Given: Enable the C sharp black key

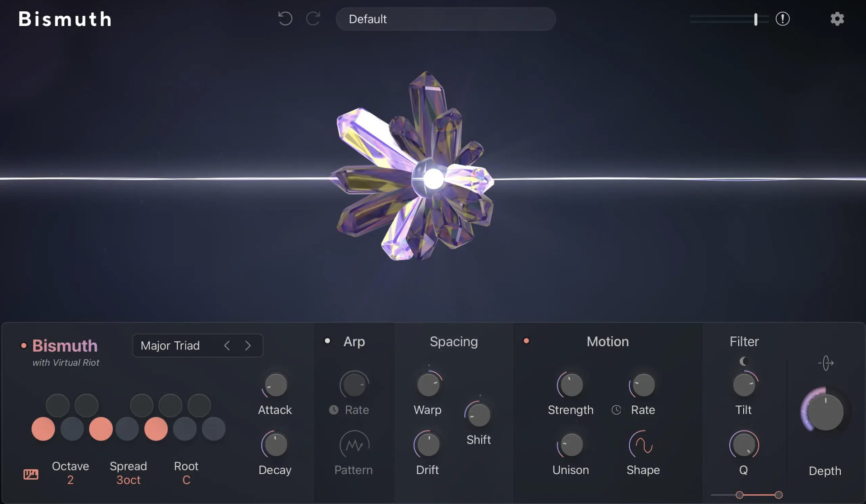Looking at the screenshot, I should (x=58, y=405).
